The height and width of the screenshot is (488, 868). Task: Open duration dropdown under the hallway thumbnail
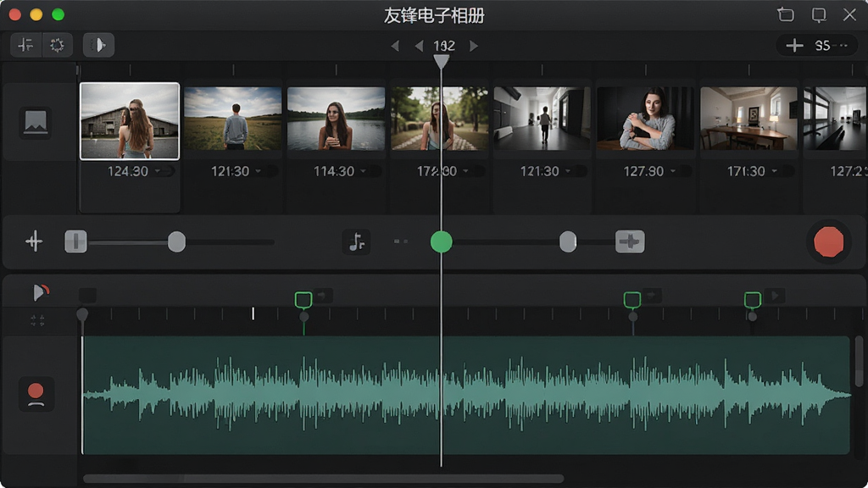[x=569, y=171]
